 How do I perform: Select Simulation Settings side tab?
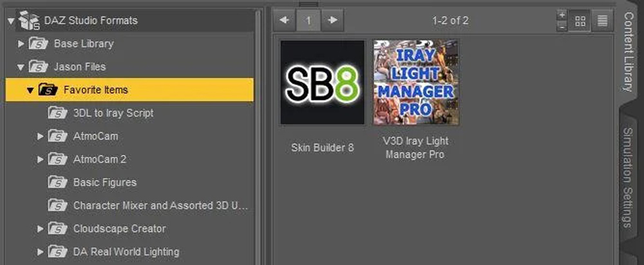pyautogui.click(x=628, y=178)
